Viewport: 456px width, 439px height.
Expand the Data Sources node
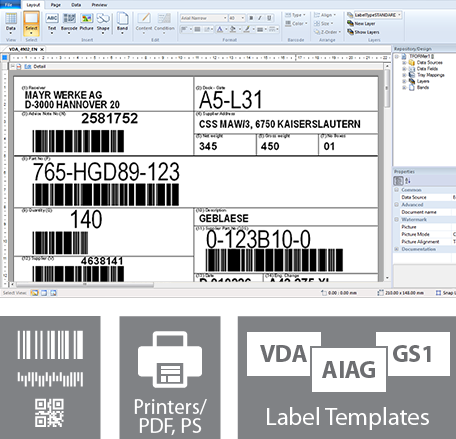tap(404, 62)
